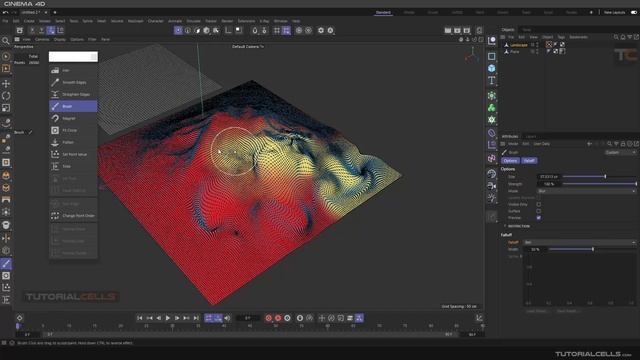Click the undo arrow at top left

coord(5,13)
